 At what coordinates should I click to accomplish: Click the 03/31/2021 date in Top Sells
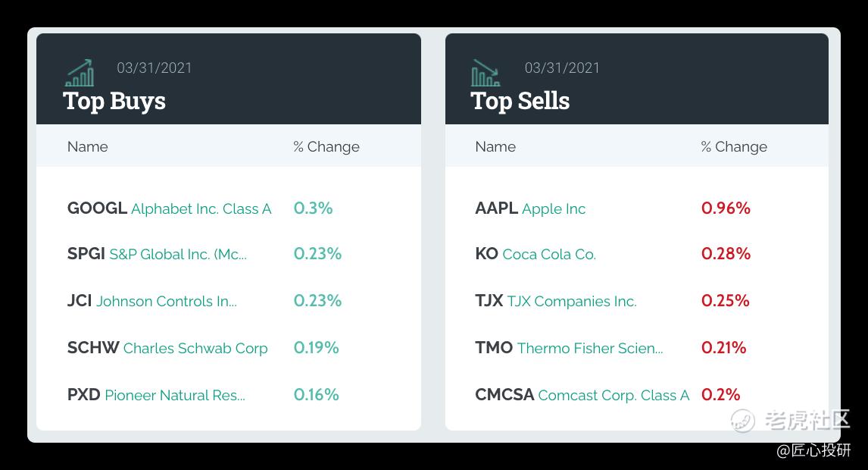coord(562,67)
